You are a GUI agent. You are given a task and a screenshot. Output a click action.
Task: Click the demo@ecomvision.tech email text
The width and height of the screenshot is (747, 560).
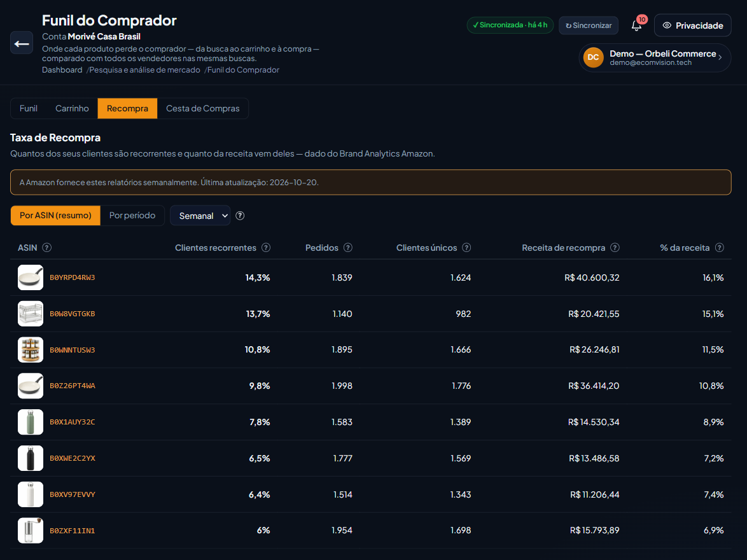point(650,62)
